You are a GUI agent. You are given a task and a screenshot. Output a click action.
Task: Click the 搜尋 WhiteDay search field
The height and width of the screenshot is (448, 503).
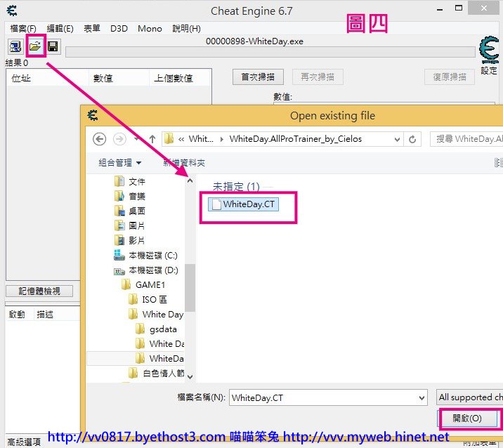466,139
